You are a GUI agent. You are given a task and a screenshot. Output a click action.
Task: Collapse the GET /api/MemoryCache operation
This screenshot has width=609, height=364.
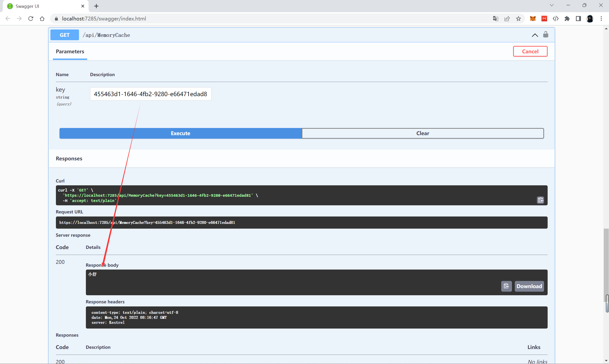[535, 35]
